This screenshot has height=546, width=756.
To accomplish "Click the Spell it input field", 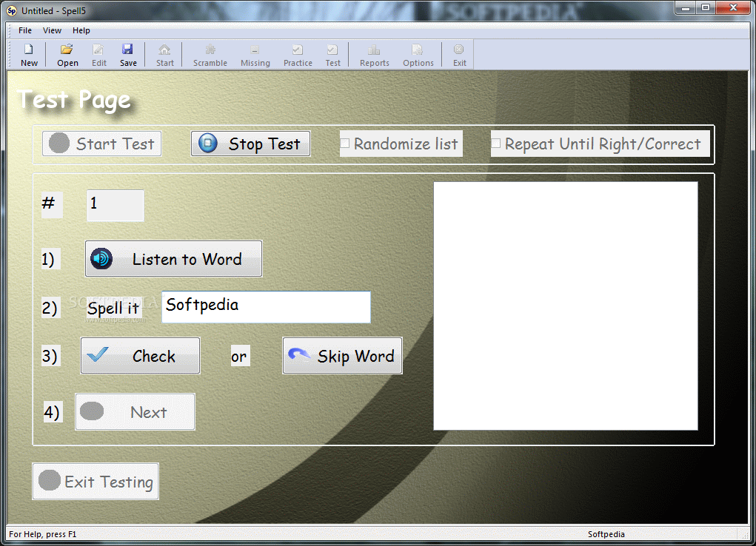I will click(266, 307).
